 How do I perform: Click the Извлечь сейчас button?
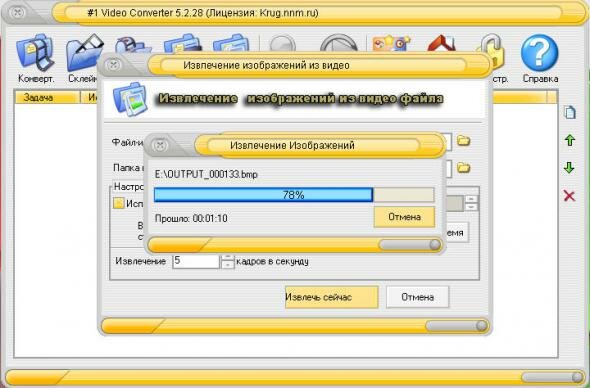coord(331,297)
